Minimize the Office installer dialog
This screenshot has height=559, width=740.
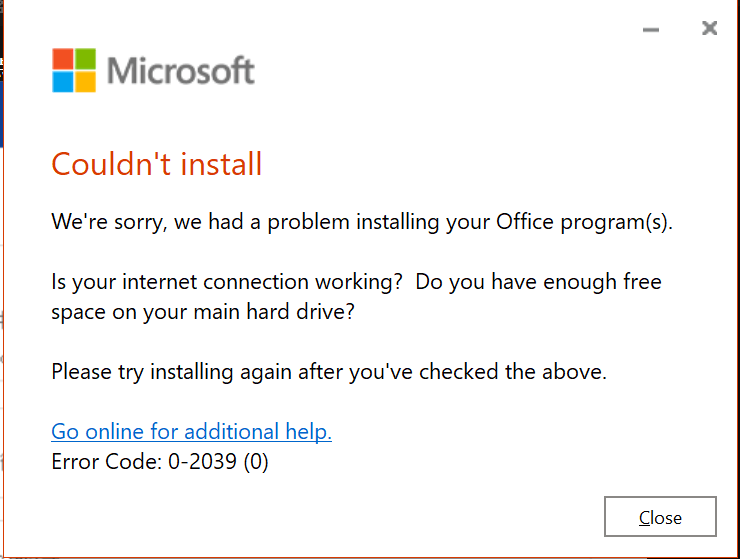(651, 30)
